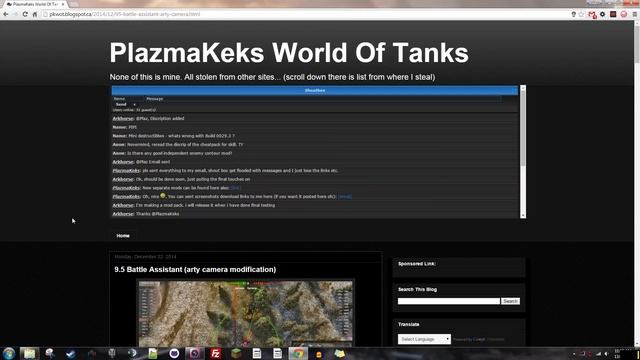Launch Steam from the taskbar
This screenshot has width=640, height=360.
[x=71, y=353]
